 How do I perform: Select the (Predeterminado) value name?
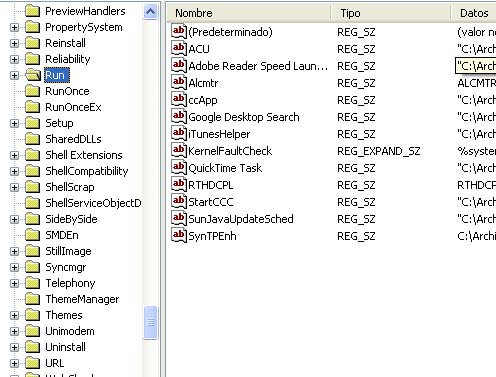[x=230, y=32]
